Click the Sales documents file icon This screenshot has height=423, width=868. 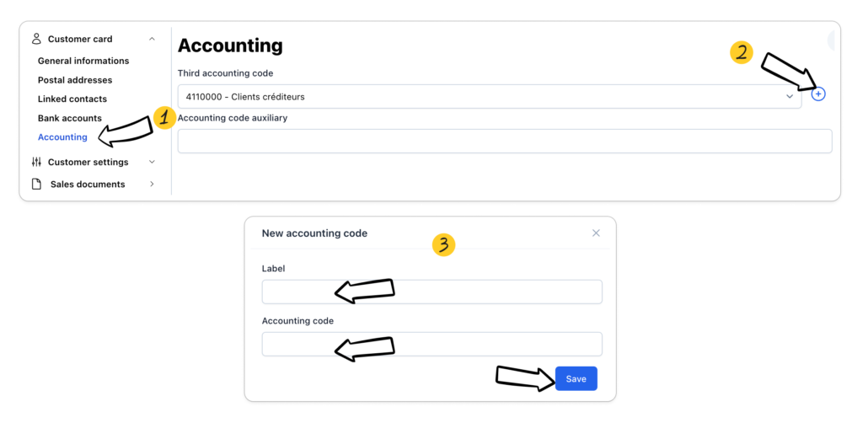(36, 184)
